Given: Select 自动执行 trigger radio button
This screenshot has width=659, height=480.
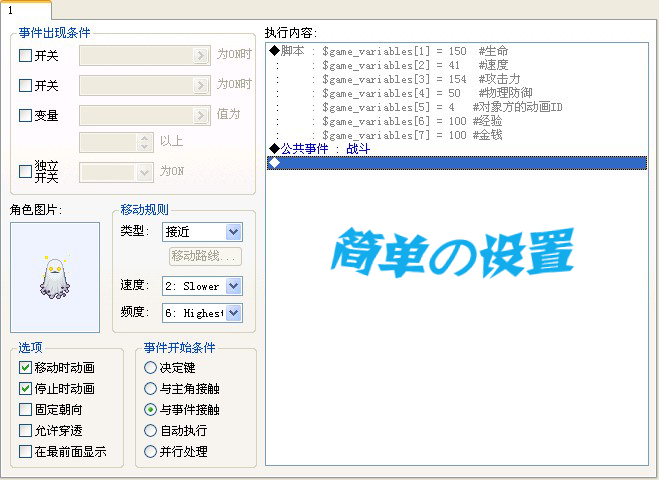Looking at the screenshot, I should point(150,430).
